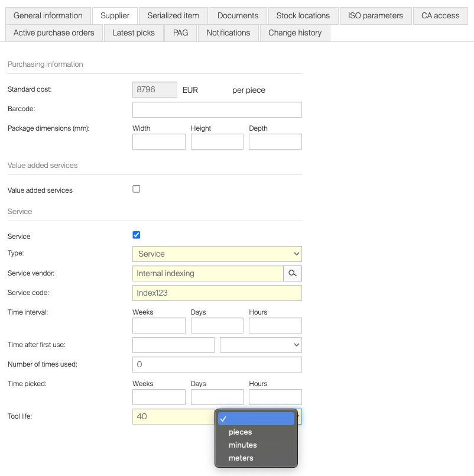The image size is (474, 476).
Task: Choose minutes in the Tool life dropdown
Action: click(243, 445)
